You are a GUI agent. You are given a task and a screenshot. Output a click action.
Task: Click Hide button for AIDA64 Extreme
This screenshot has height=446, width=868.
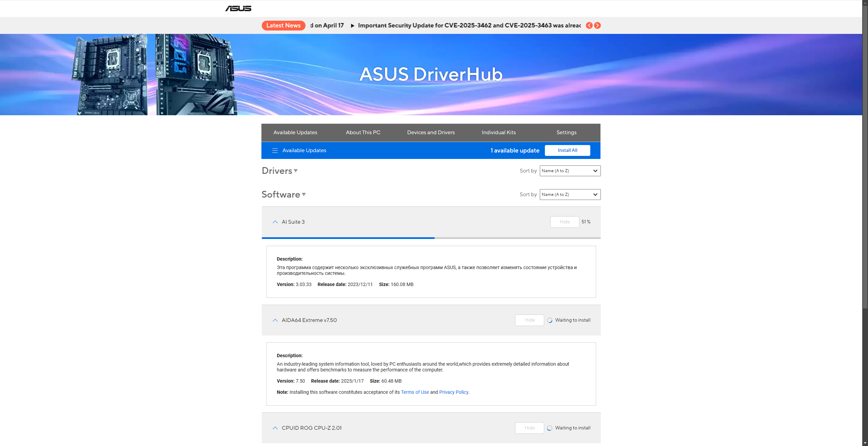pos(530,320)
